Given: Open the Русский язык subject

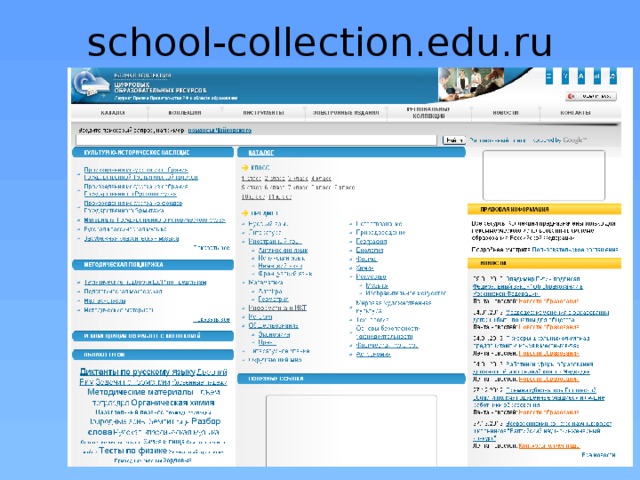Looking at the screenshot, I should click(268, 224).
